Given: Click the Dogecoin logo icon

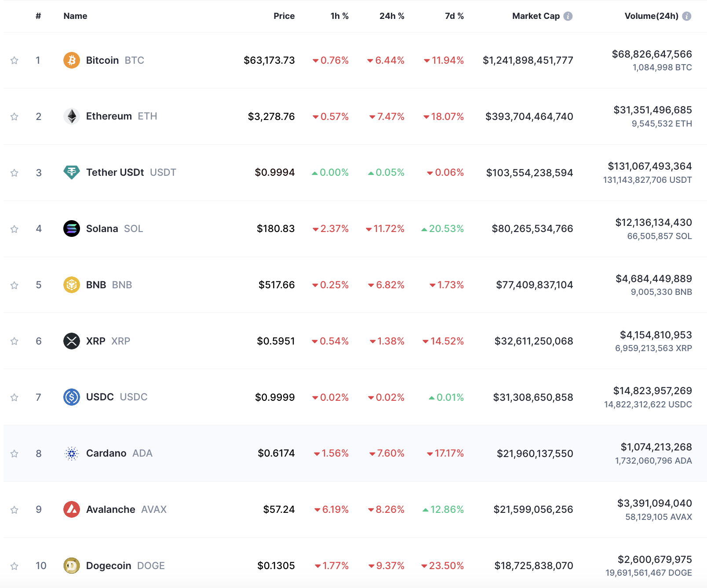Looking at the screenshot, I should (x=72, y=566).
